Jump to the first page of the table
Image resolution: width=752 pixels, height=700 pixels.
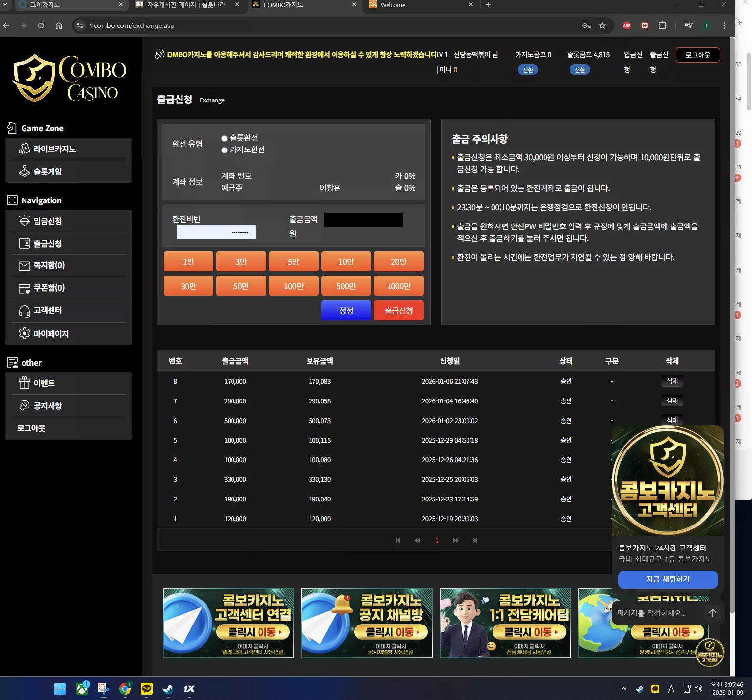click(x=398, y=540)
